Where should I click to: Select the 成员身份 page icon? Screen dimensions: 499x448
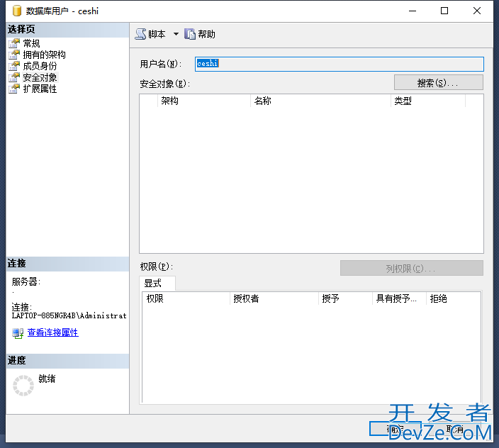pyautogui.click(x=14, y=66)
